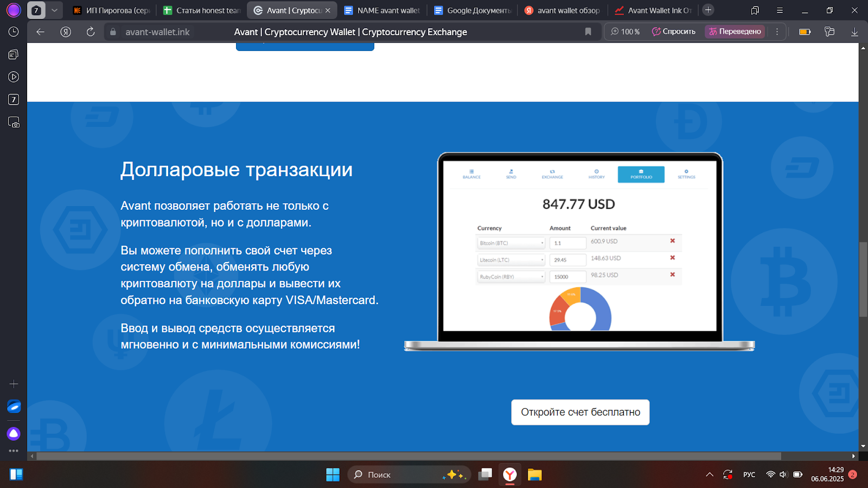Open the volume speaker tray icon
The height and width of the screenshot is (488, 868).
click(783, 474)
